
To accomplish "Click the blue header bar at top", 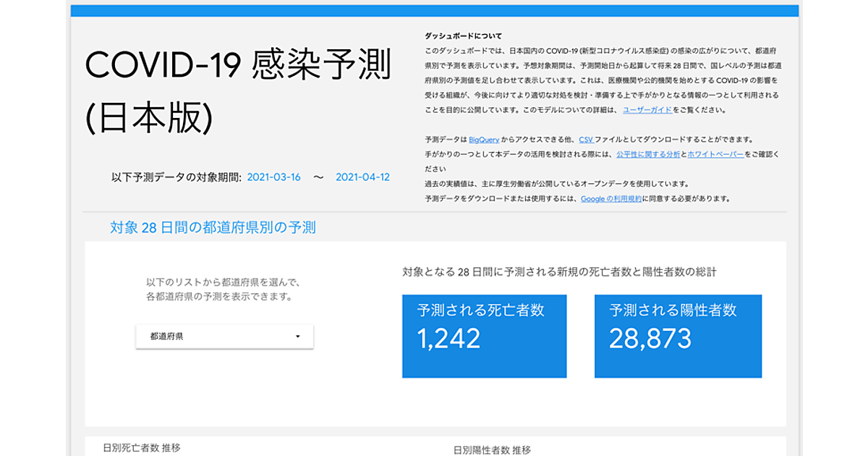I will 434,10.
